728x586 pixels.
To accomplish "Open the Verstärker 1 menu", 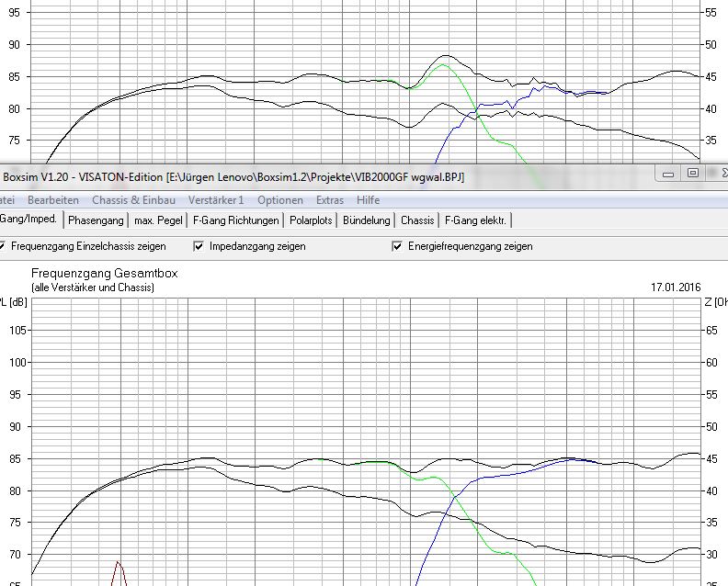I will click(216, 199).
